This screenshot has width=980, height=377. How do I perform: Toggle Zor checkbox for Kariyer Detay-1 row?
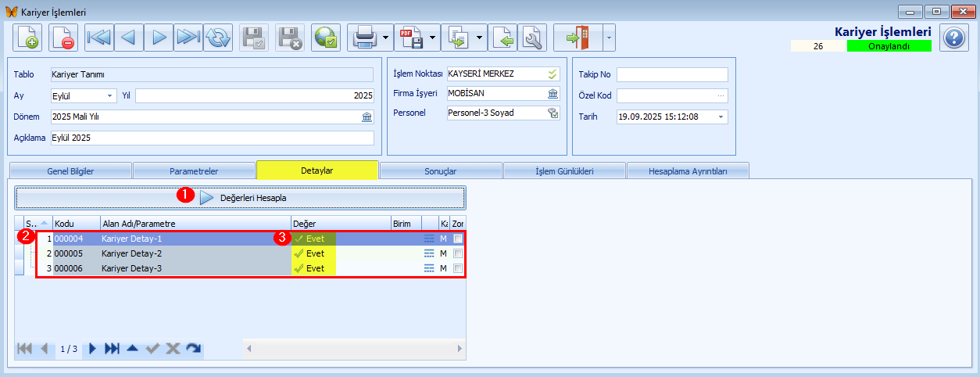(x=458, y=239)
